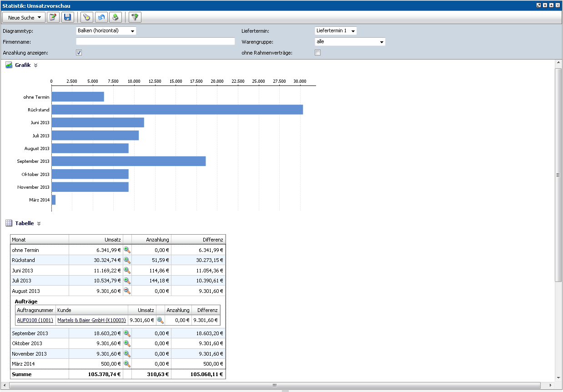Open the Liefertermin dropdown
The image size is (563, 392).
(336, 31)
